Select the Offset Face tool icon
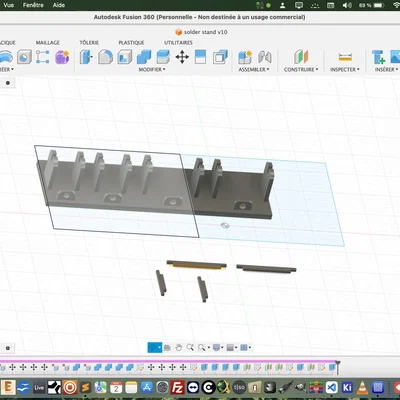The image size is (400, 400). click(x=163, y=57)
